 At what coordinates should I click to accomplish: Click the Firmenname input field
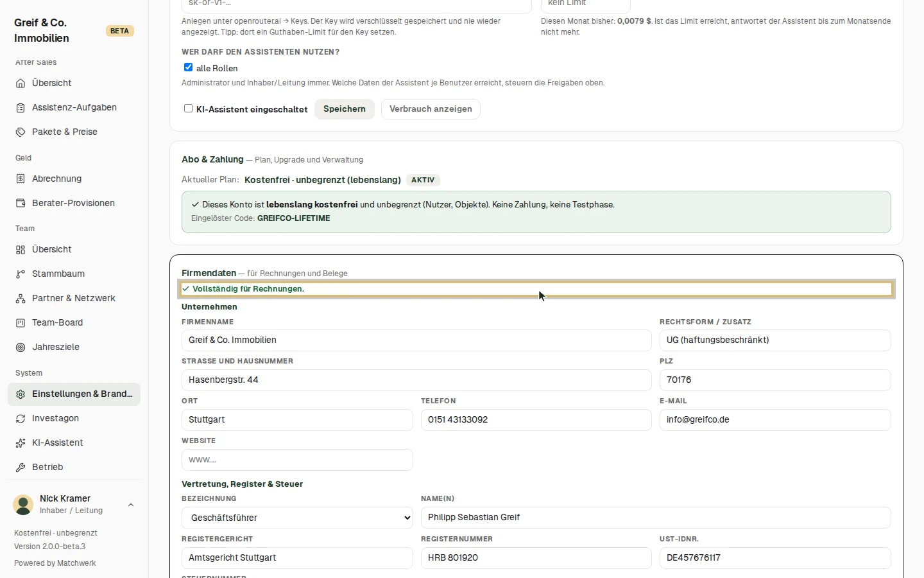coord(416,340)
